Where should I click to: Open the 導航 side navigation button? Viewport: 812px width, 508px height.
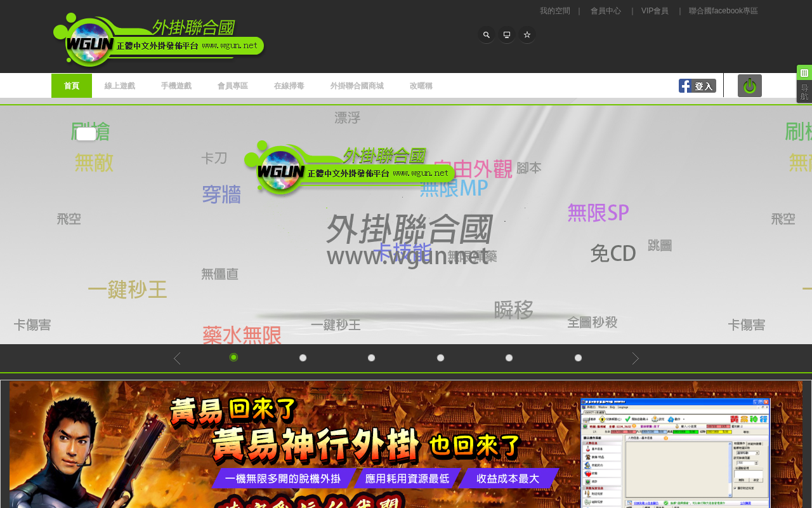click(x=804, y=92)
